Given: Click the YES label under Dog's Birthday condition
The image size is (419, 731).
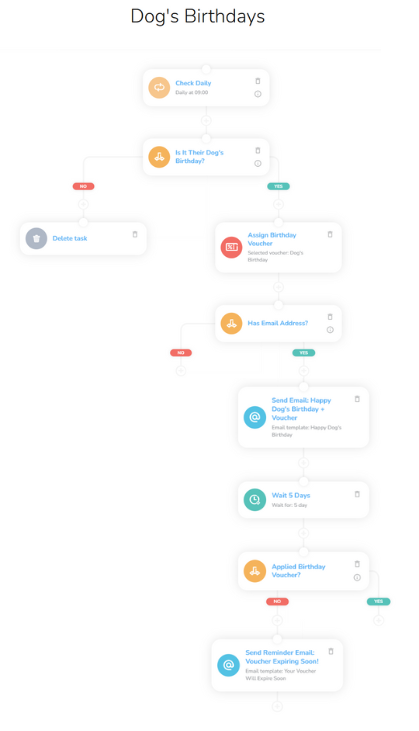Looking at the screenshot, I should [278, 186].
